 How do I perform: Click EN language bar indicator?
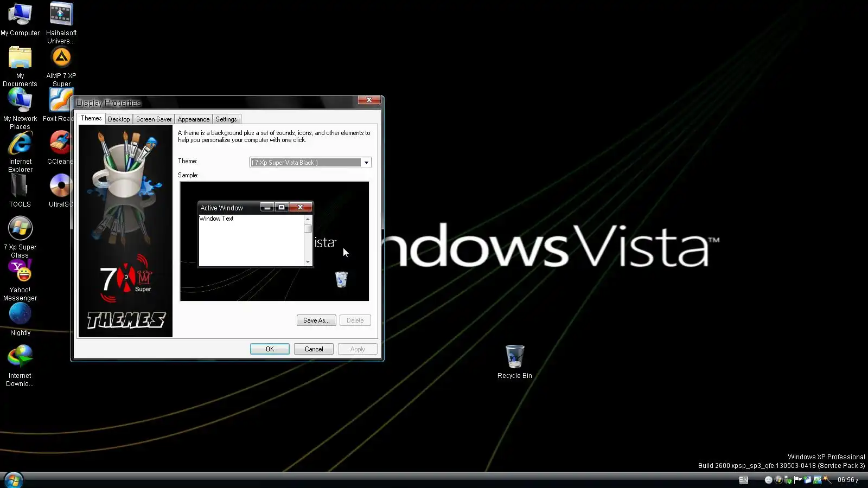click(x=743, y=480)
